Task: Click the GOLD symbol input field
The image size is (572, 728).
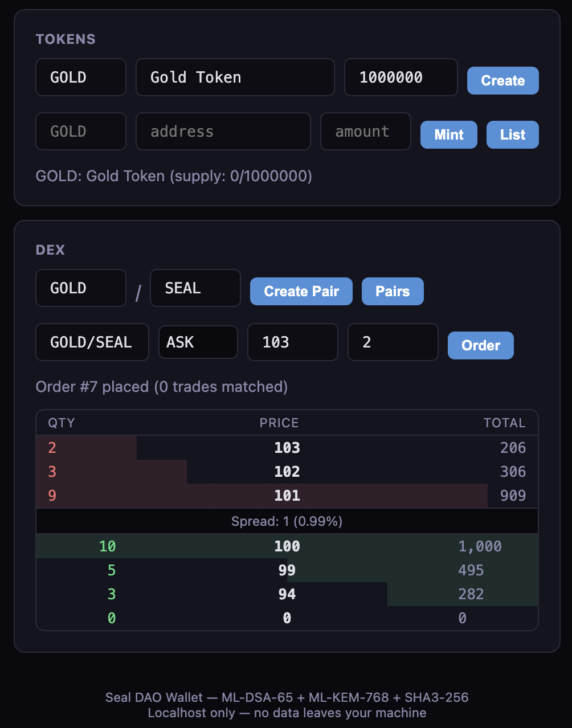Action: pyautogui.click(x=80, y=77)
